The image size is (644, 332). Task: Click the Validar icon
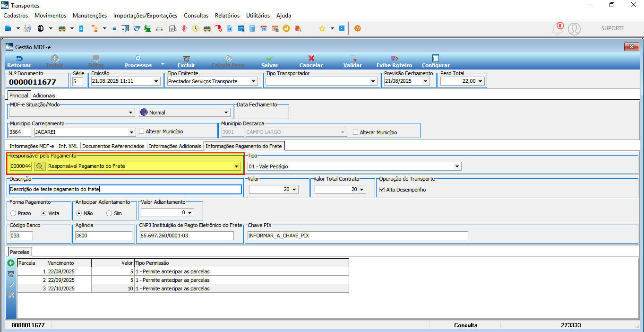point(353,58)
